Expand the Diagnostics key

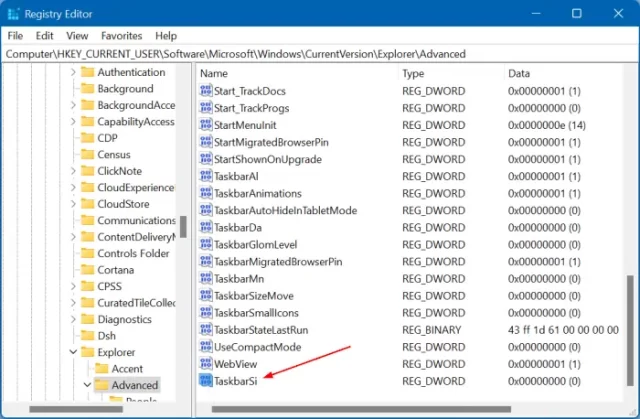[73, 319]
